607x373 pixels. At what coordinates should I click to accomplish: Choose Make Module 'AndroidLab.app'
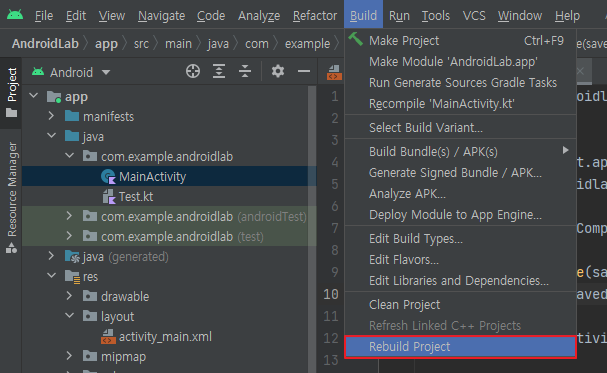click(460, 62)
